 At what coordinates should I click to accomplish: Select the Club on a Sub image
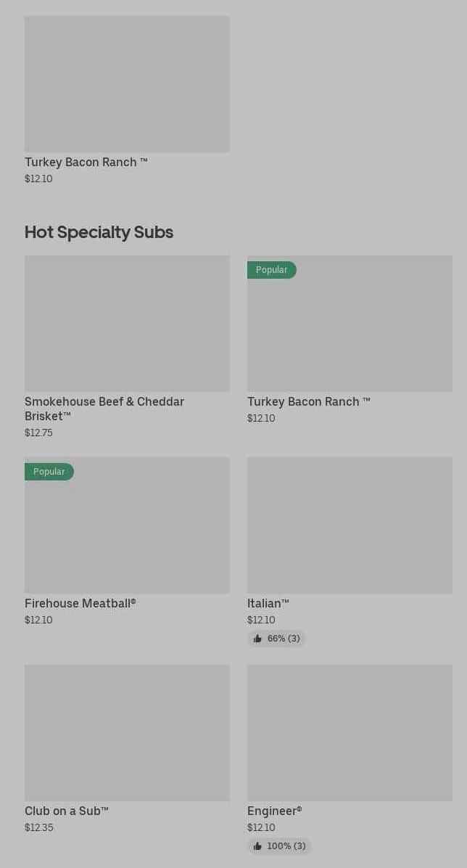pos(127,733)
